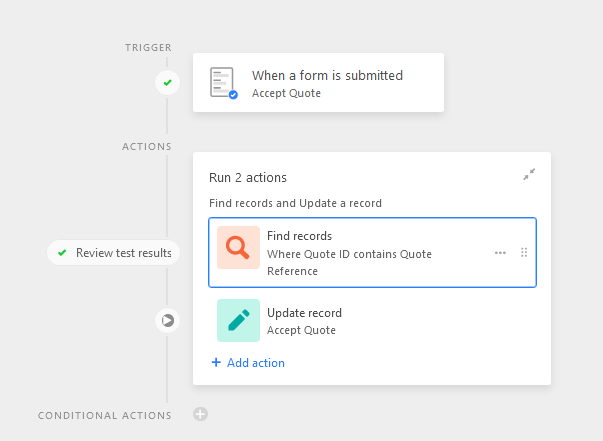
Task: Click the teal Update record pencil icon
Action: (238, 320)
